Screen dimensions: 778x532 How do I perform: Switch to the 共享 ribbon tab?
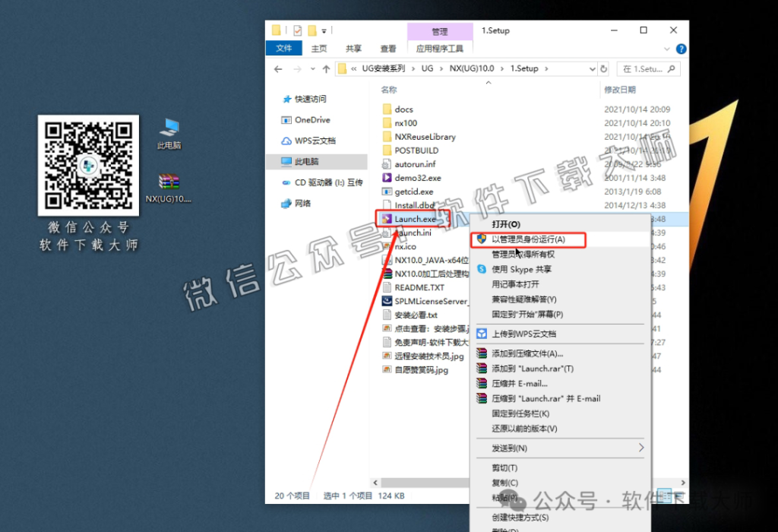click(x=352, y=47)
